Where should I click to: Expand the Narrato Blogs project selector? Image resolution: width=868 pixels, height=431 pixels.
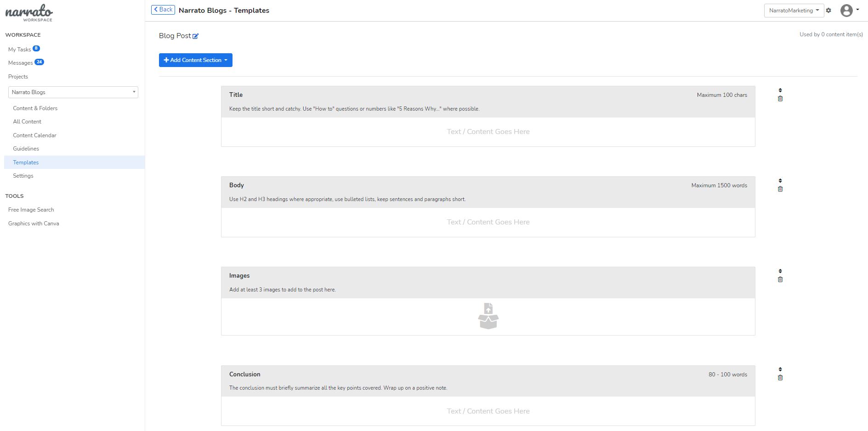[73, 92]
